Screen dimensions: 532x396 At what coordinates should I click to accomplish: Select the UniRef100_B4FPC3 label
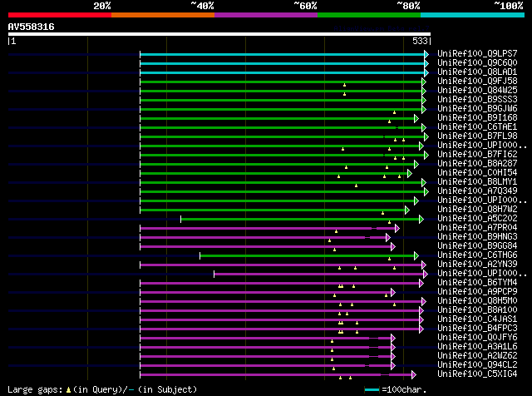(477, 329)
